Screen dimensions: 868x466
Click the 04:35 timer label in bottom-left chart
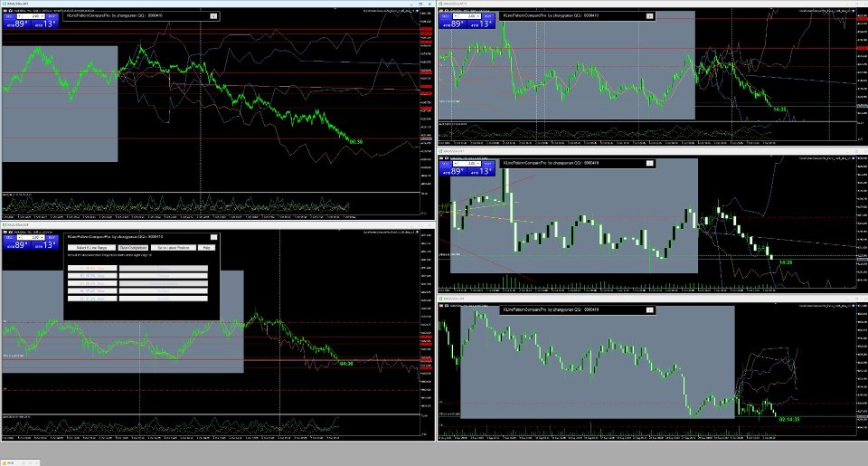(x=346, y=364)
